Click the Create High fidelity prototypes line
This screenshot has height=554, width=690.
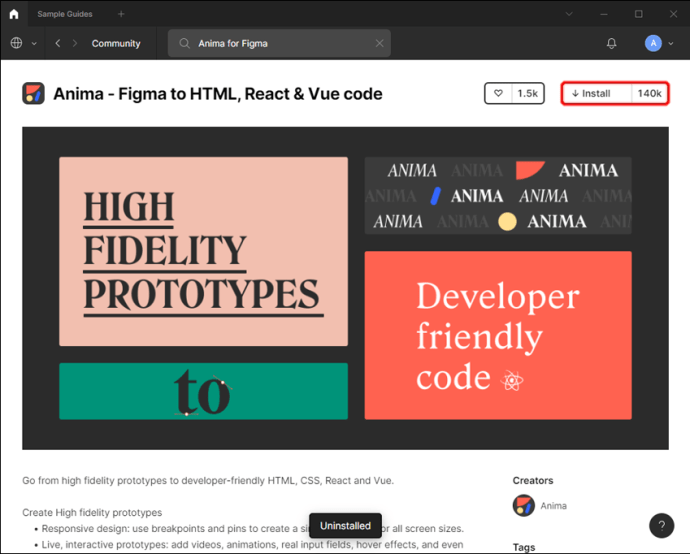point(92,513)
